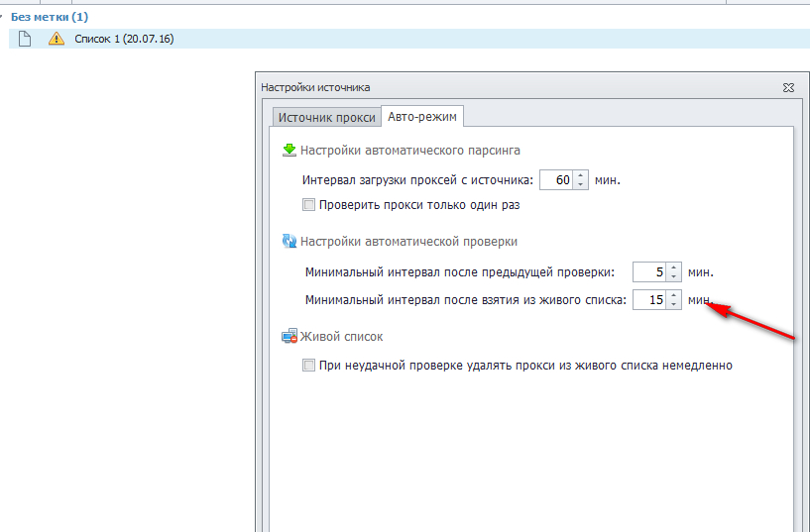Click the Настройки автоматической проверки heading
810x532 pixels.
pos(408,242)
